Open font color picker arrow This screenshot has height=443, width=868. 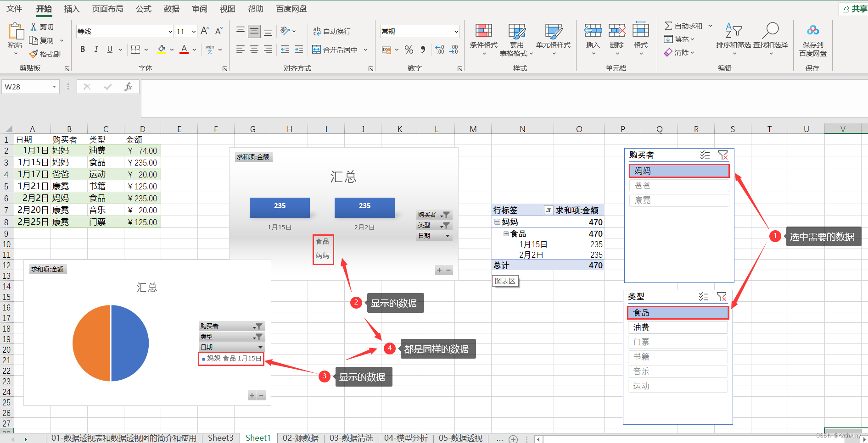click(x=195, y=50)
